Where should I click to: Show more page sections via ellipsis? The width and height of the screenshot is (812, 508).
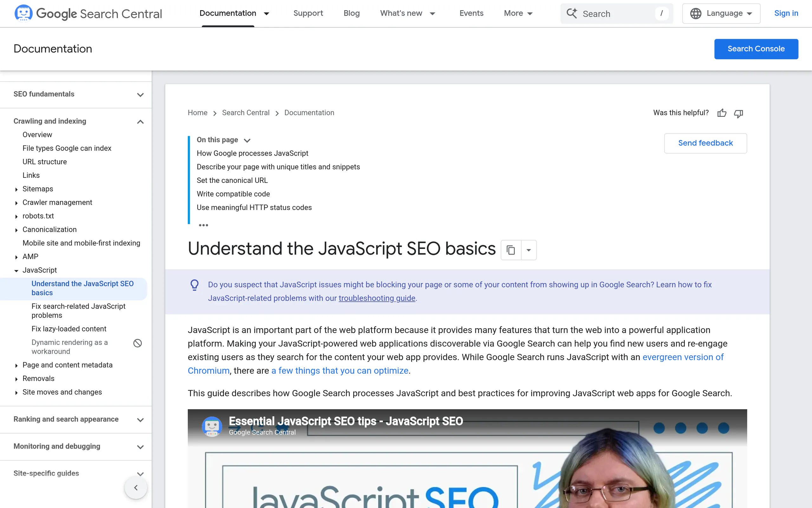(x=203, y=225)
